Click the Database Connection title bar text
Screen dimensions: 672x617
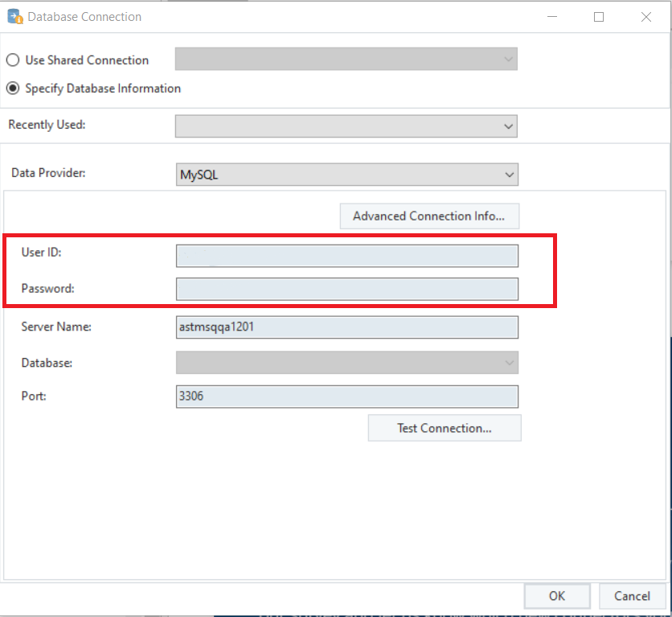click(84, 16)
